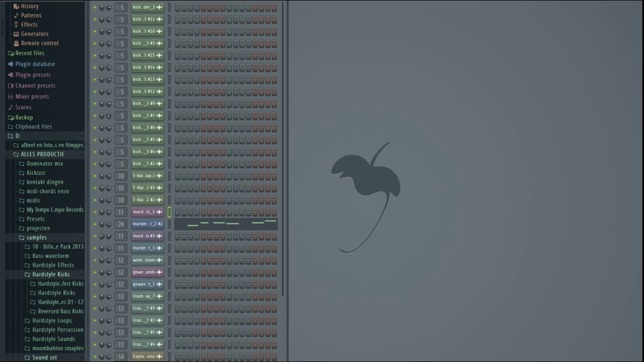Viewport: 644px width, 362px height.
Task: Click the Bass waveform folder icon
Action: point(27,256)
